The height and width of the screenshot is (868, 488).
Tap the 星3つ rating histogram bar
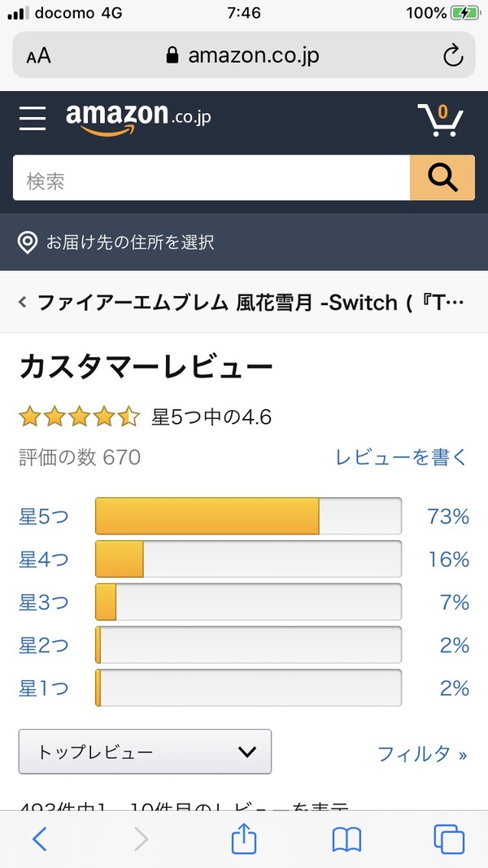point(248,603)
